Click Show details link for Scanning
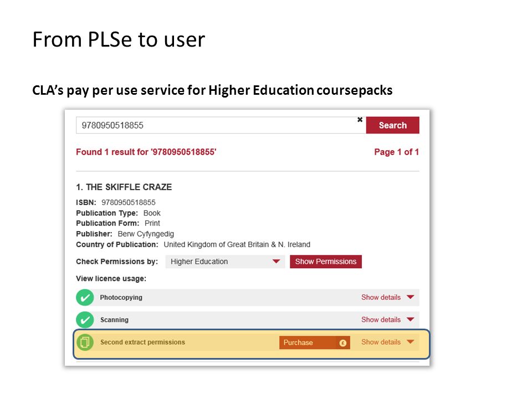 click(381, 320)
